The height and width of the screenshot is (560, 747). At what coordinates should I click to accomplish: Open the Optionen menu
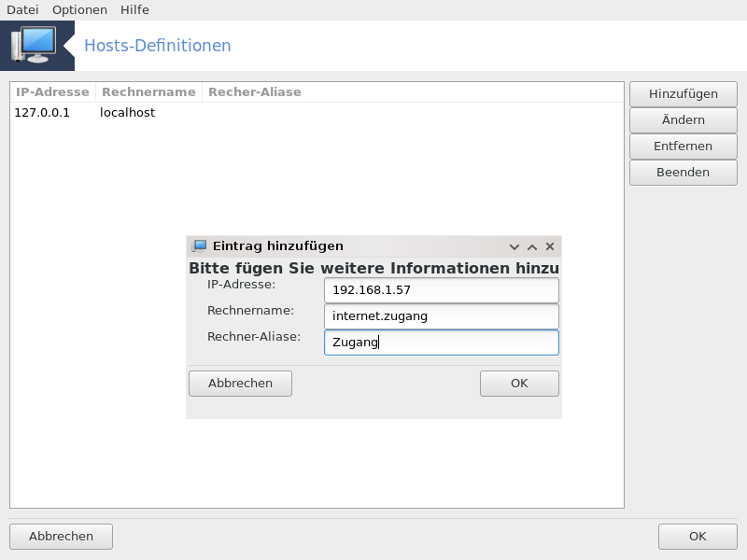click(79, 9)
